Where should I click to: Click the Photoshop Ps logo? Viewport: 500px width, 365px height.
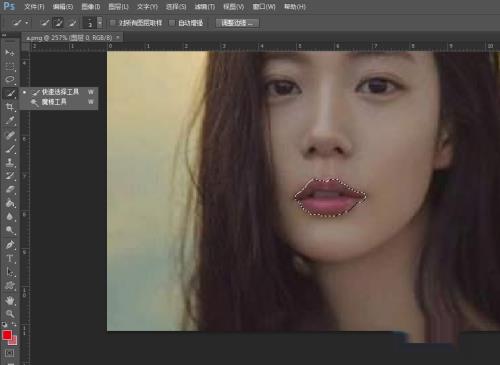point(9,6)
